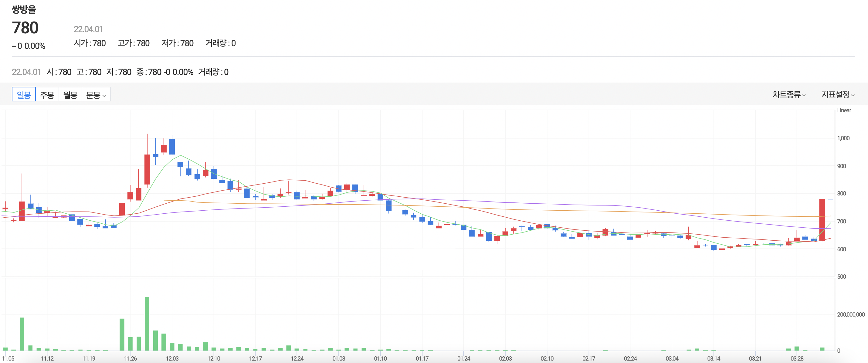Screen dimensions: 868x363
Task: Switch to the 주봉 weekly chart tab
Action: [47, 95]
